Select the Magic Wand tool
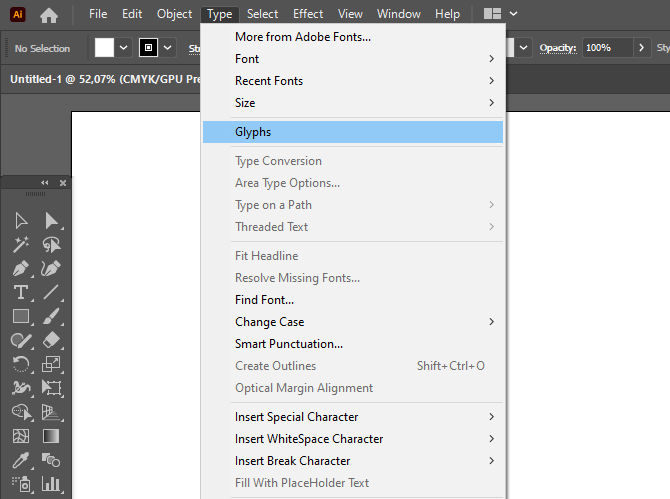The height and width of the screenshot is (499, 670). pos(20,245)
